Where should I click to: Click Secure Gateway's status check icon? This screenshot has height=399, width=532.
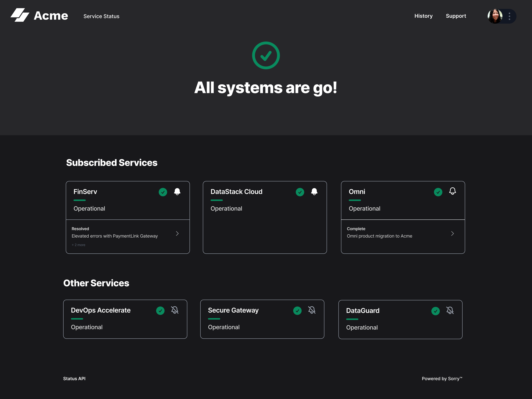pyautogui.click(x=297, y=311)
